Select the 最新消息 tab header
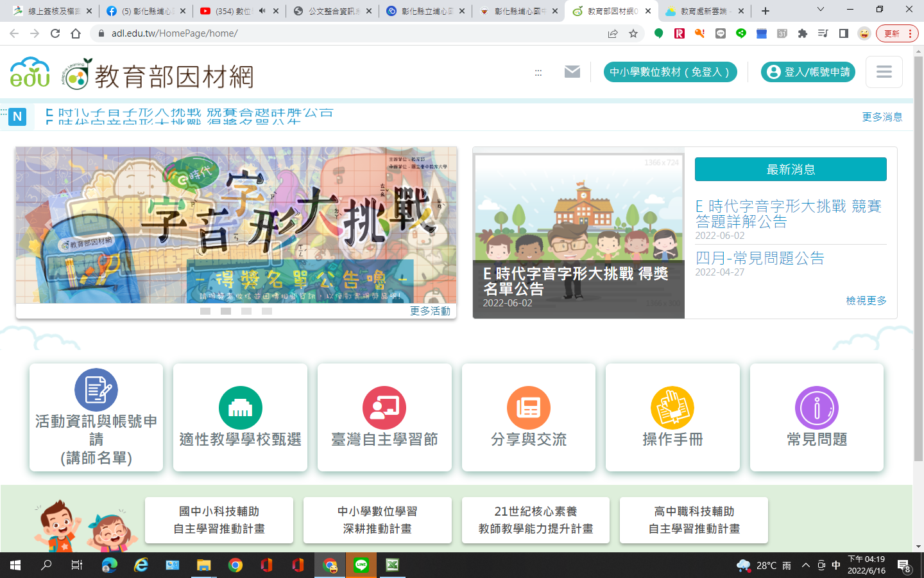The height and width of the screenshot is (578, 924). click(791, 170)
